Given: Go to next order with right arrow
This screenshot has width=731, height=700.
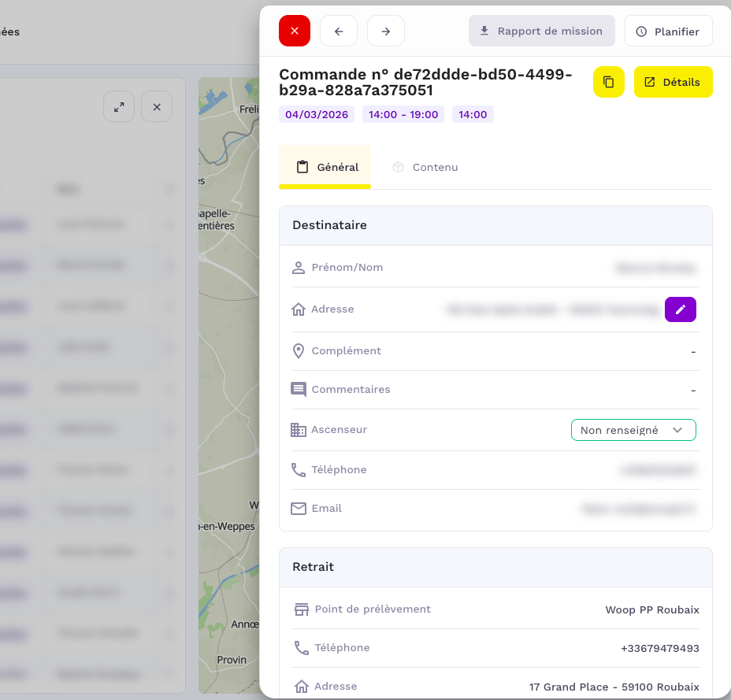Looking at the screenshot, I should (386, 31).
